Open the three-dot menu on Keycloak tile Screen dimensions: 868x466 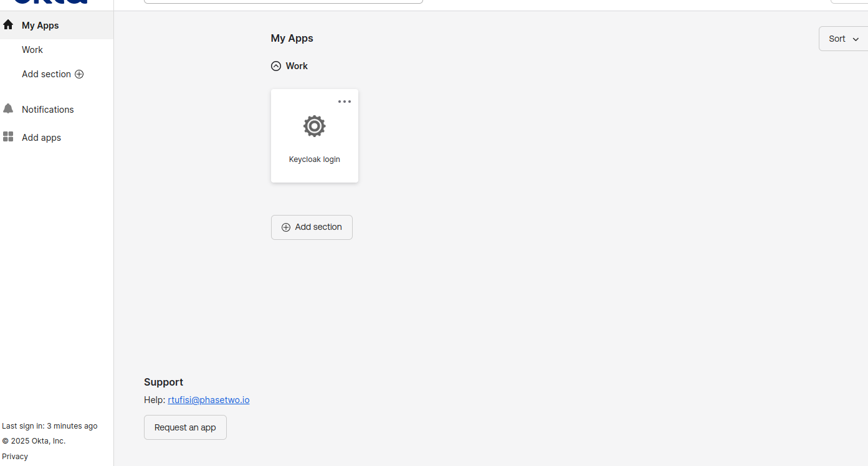344,102
